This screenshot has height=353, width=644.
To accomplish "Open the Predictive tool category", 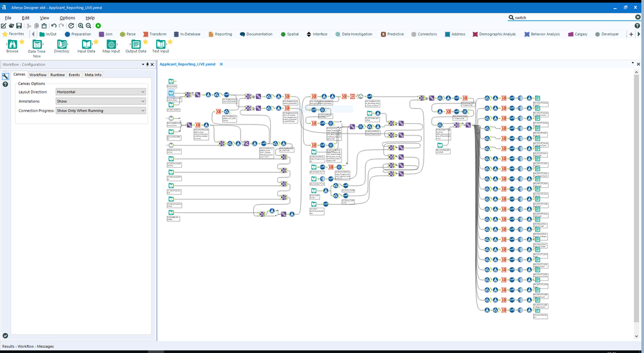I will (393, 34).
